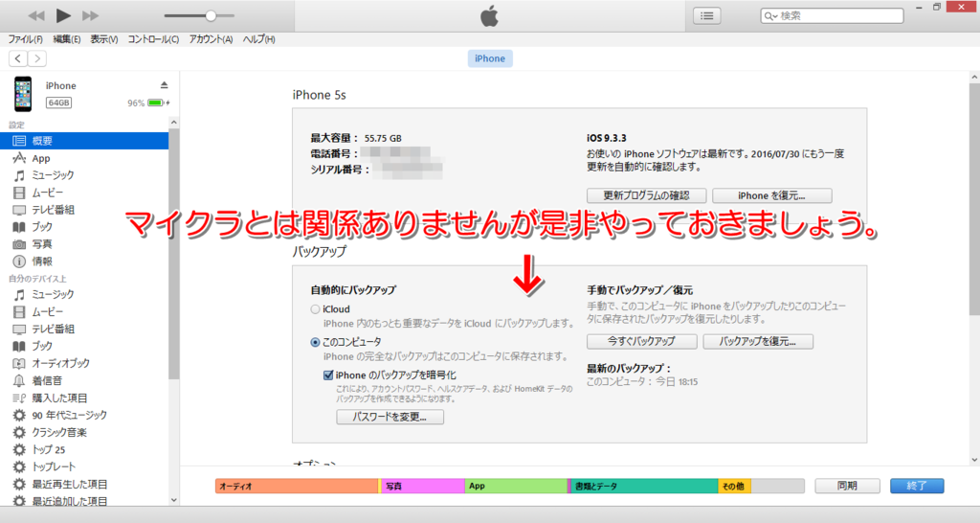Select 概要 in the sidebar

84,141
